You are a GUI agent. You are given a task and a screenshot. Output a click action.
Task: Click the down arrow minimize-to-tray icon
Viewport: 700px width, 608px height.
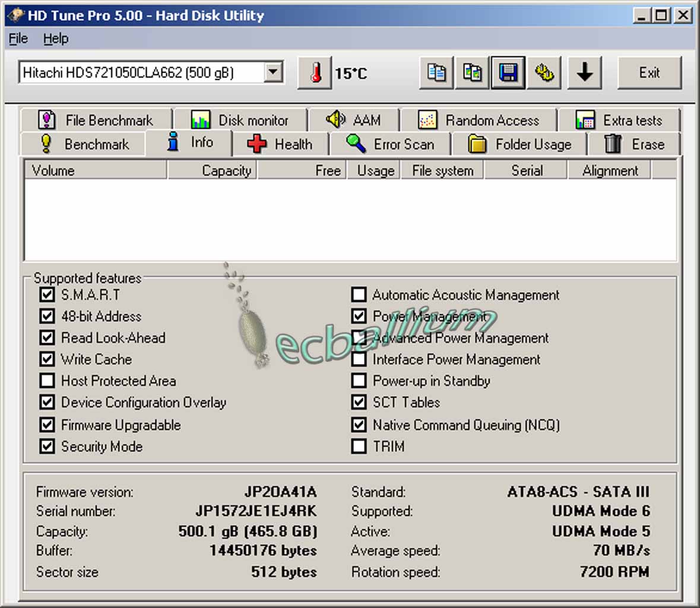pyautogui.click(x=585, y=73)
